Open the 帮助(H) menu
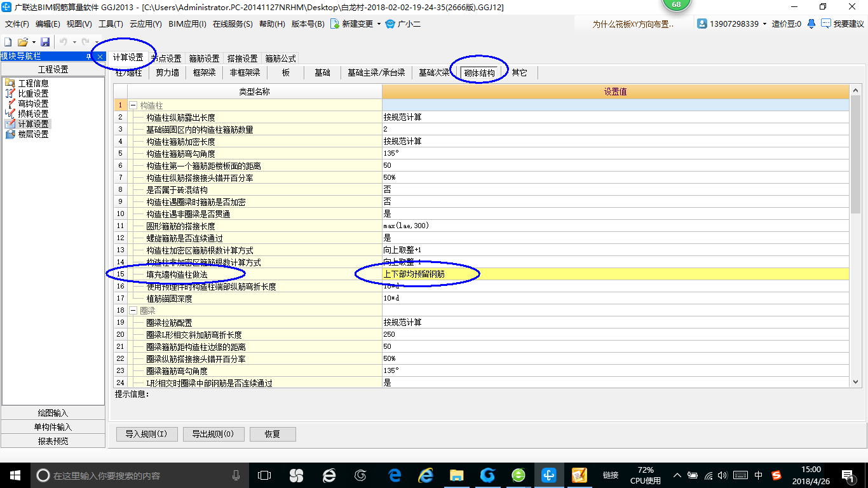 point(273,24)
